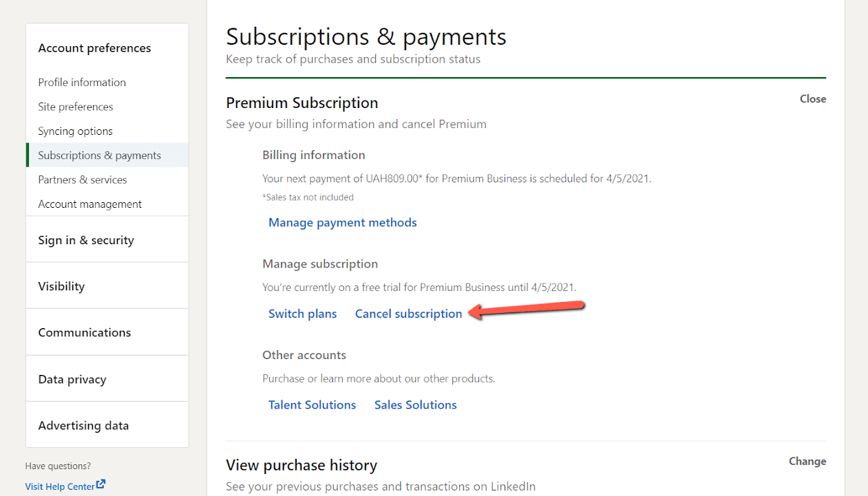Go to Syncing options
868x496 pixels.
click(75, 131)
